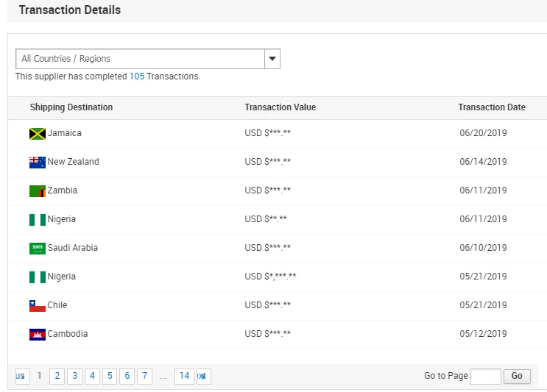The image size is (547, 392).
Task: Click the Zambia flag icon
Action: tap(38, 191)
